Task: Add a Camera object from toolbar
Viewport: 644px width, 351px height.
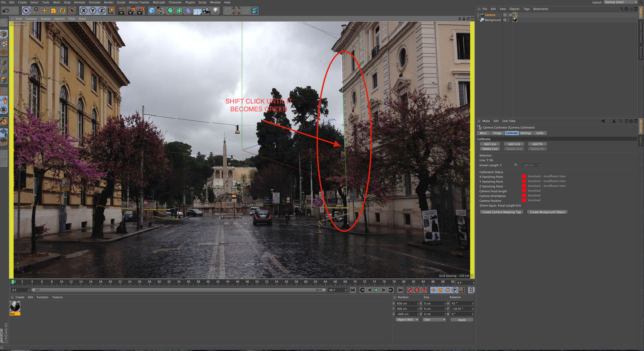Action: (207, 11)
